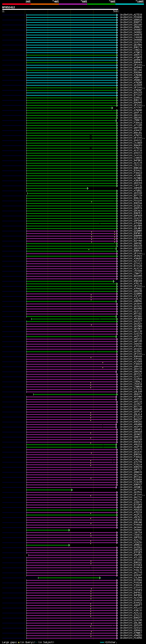
Task: Click label UniRef100_B4FRG2
Action: click(131, 593)
